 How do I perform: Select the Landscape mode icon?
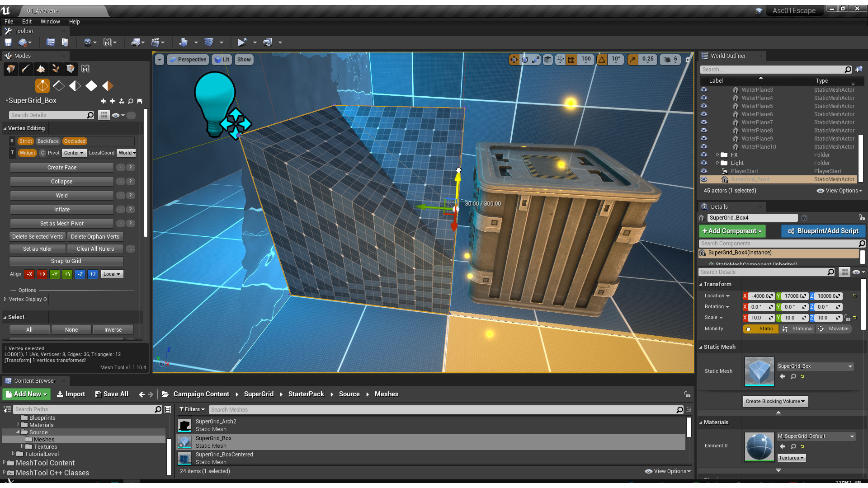pos(41,69)
